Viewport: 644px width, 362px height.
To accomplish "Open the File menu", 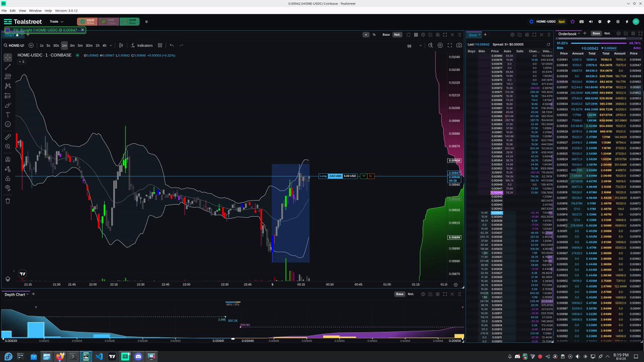I will pos(4,10).
